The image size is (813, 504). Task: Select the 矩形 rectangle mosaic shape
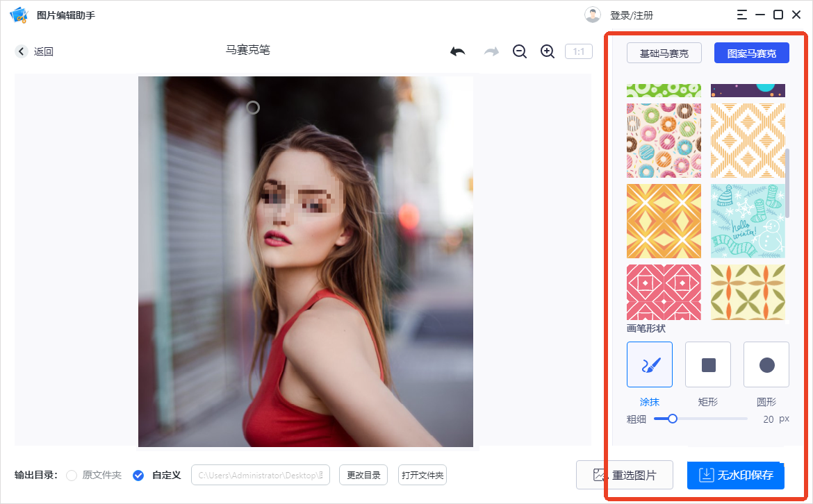708,364
